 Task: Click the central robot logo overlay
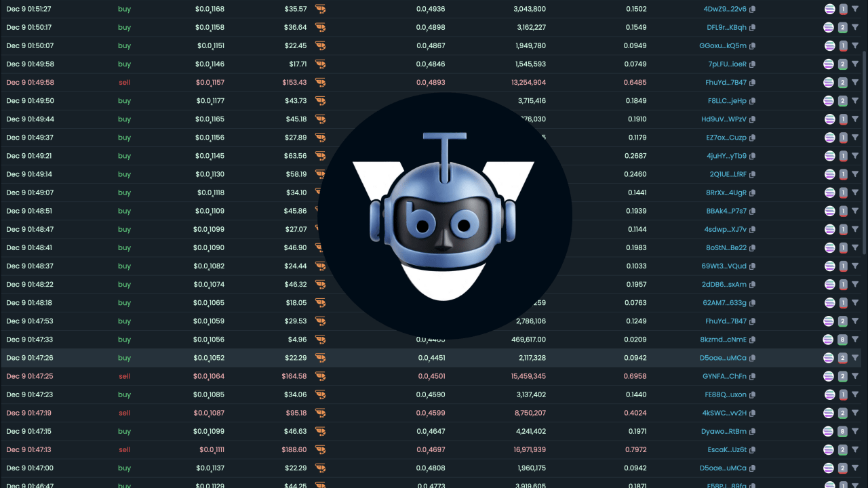point(444,216)
